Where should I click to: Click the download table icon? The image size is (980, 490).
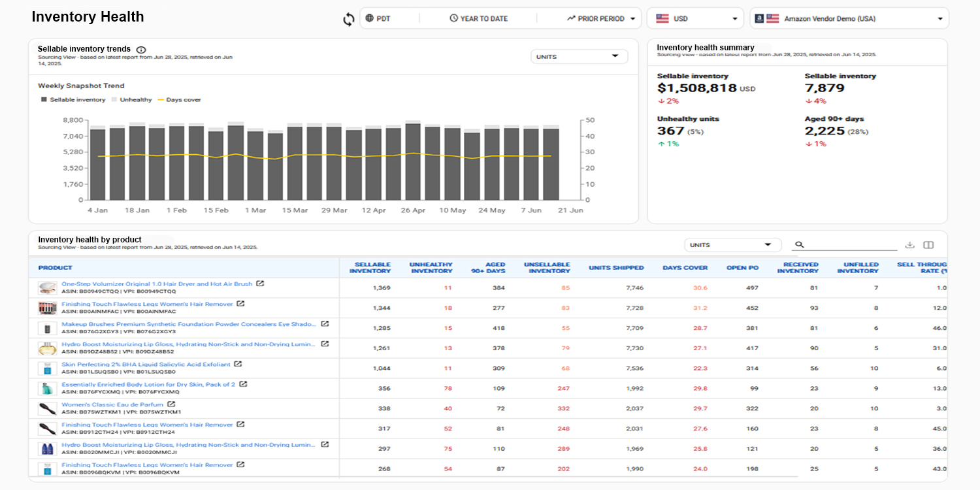909,245
